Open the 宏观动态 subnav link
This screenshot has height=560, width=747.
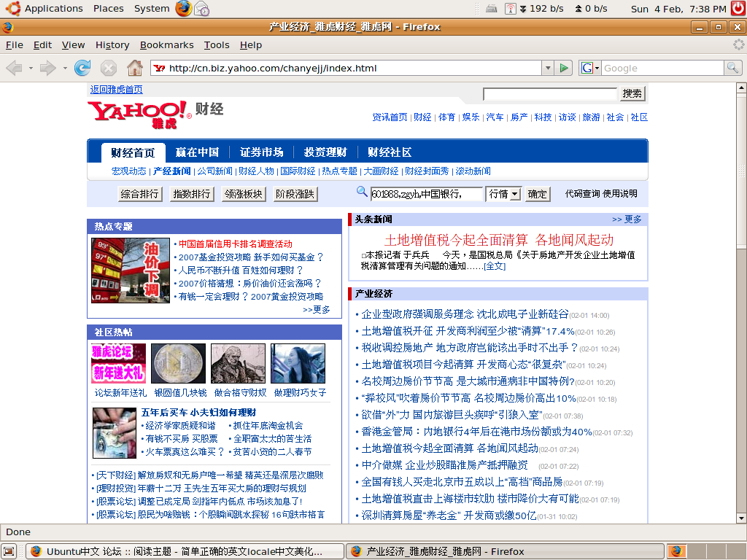128,171
